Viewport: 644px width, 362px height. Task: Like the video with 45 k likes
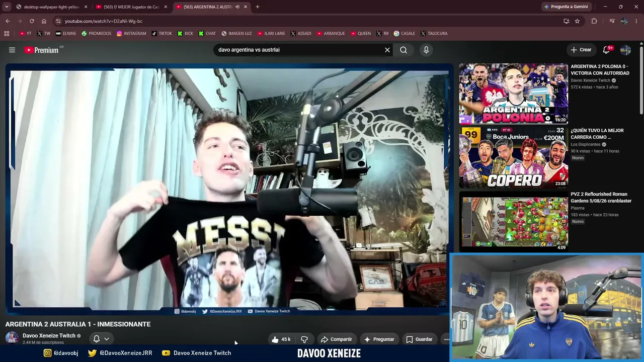click(x=281, y=339)
